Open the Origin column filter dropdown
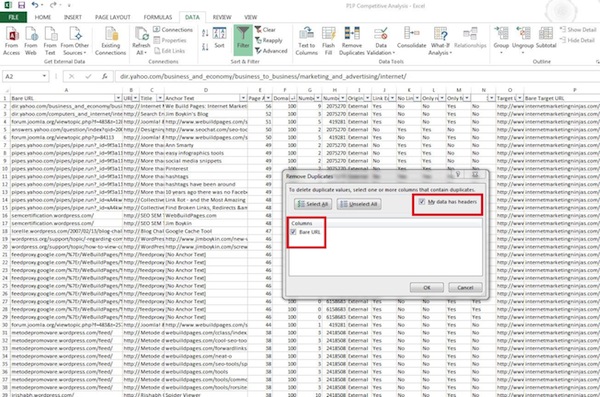 367,98
